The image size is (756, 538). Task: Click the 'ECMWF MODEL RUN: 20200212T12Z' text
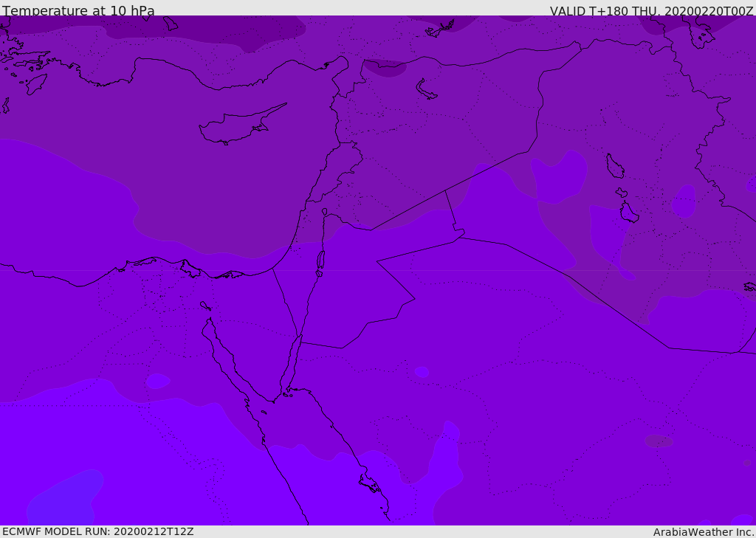pos(98,532)
